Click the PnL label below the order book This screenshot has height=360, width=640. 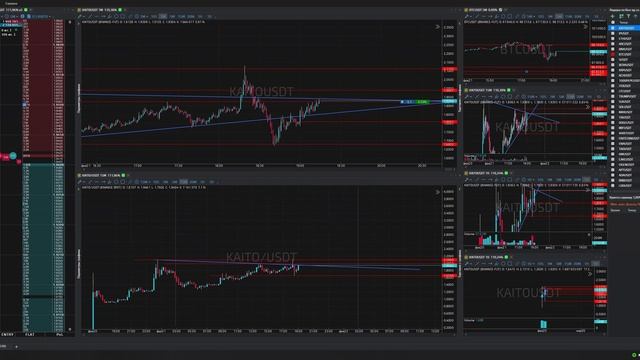(x=60, y=334)
